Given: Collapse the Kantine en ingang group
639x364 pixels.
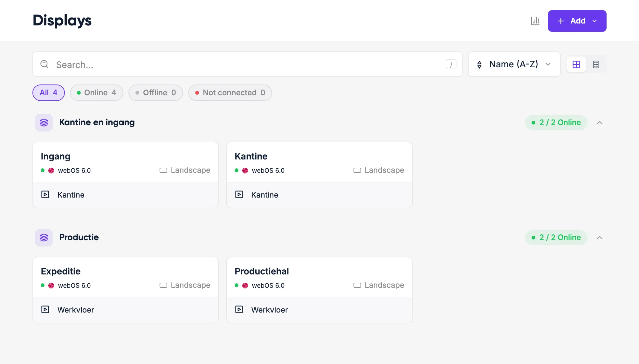Looking at the screenshot, I should [600, 123].
